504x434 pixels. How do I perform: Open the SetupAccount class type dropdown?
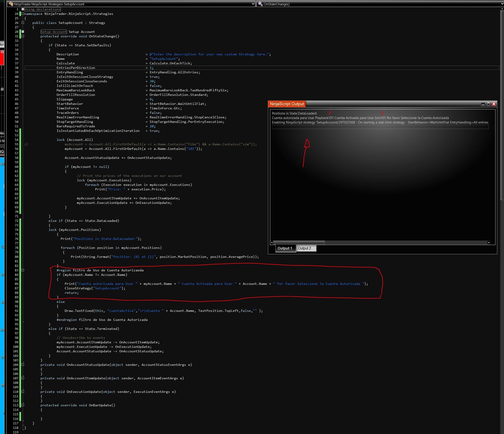253,4
